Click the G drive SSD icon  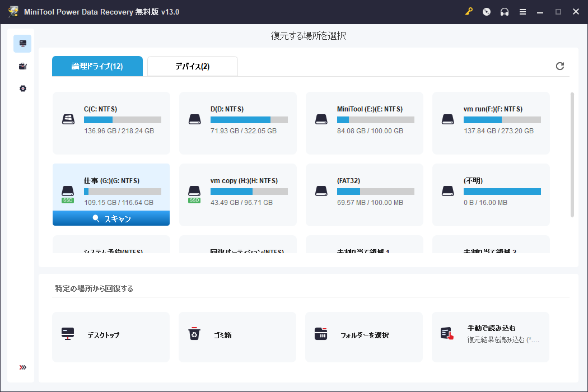68,194
